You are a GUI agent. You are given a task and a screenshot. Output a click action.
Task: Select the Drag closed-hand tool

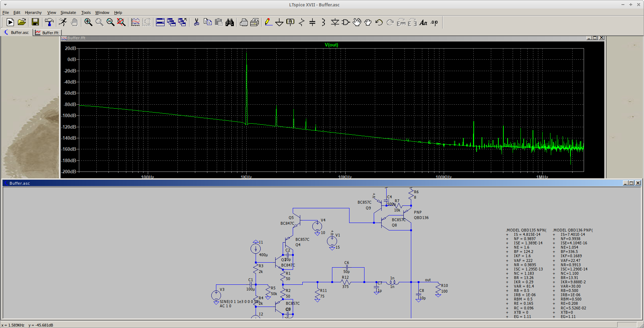pyautogui.click(x=368, y=22)
